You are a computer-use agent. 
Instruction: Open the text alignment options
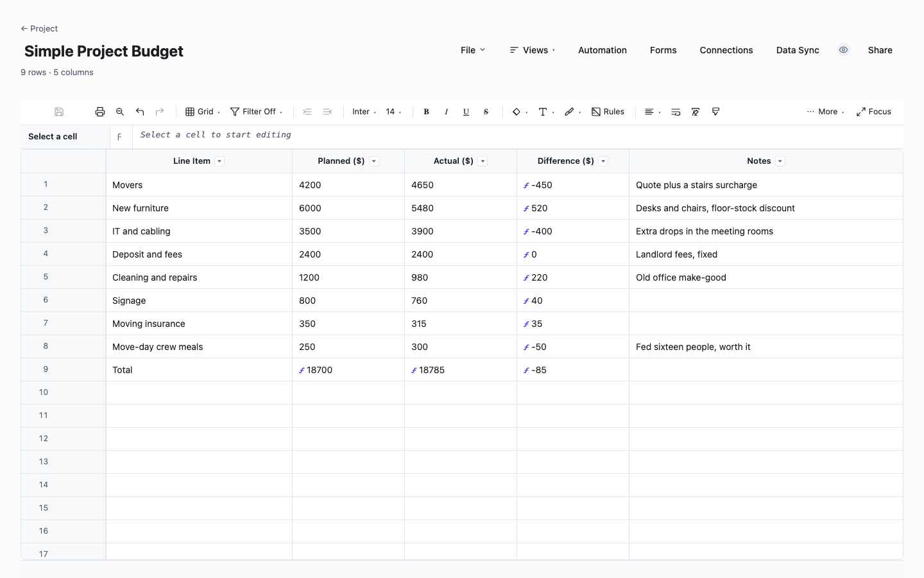[653, 112]
